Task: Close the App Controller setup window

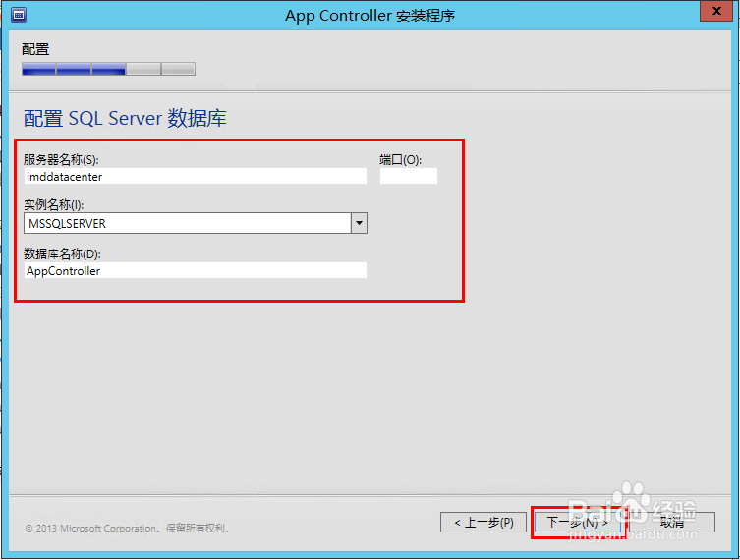Action: (716, 11)
